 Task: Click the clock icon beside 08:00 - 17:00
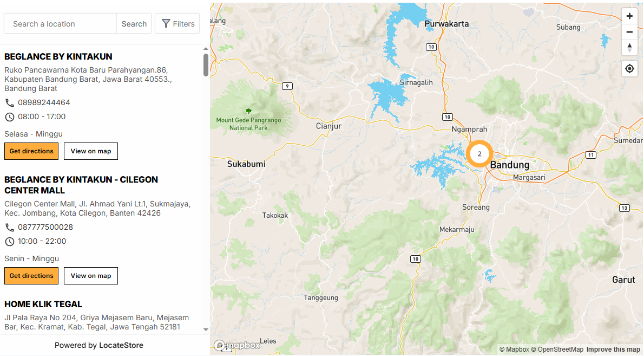click(x=9, y=117)
